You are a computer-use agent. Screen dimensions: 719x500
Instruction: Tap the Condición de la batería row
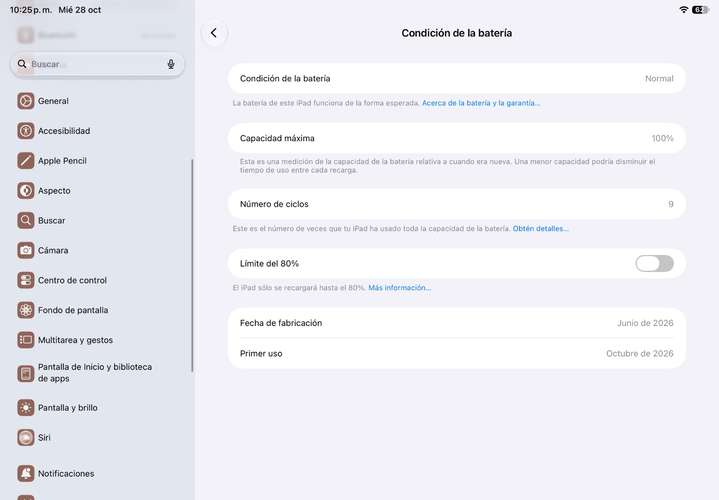tap(457, 78)
